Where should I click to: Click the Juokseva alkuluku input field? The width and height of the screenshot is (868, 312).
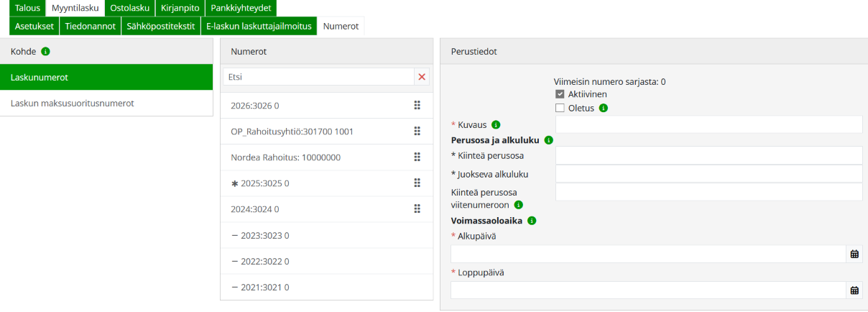[x=708, y=174]
